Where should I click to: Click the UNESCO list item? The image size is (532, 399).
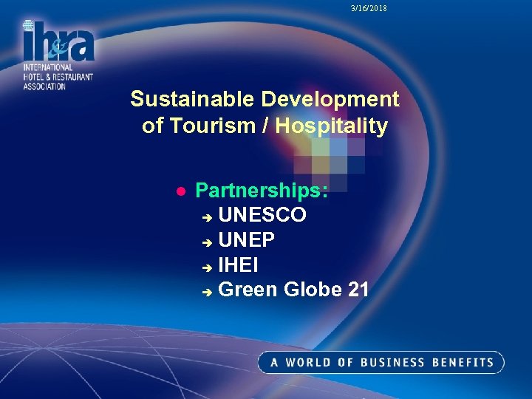[262, 215]
